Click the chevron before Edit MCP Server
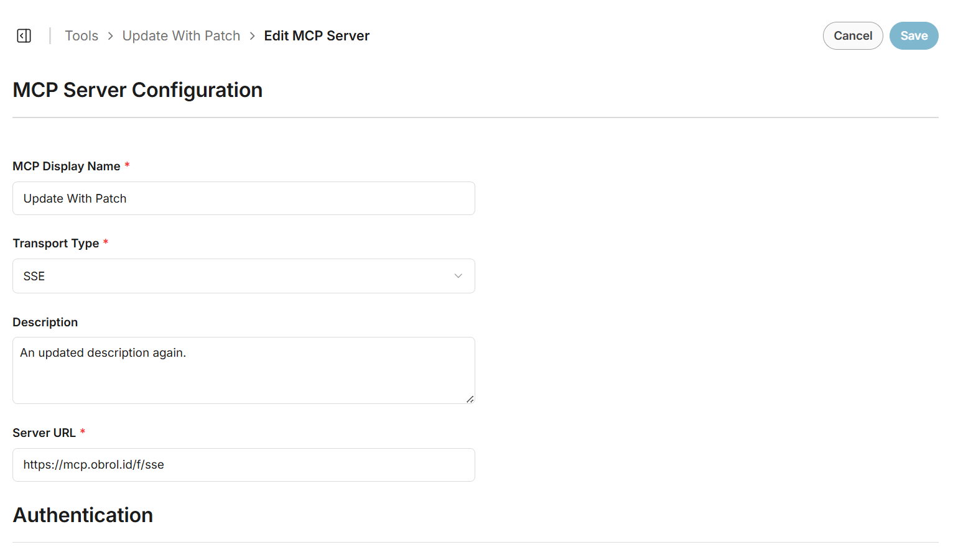Image resolution: width=953 pixels, height=560 pixels. [252, 36]
